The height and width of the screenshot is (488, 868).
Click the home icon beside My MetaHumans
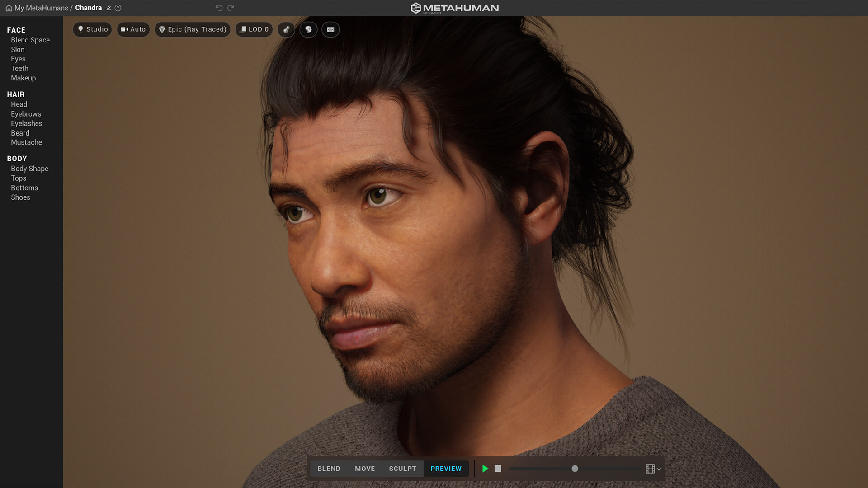pyautogui.click(x=9, y=8)
